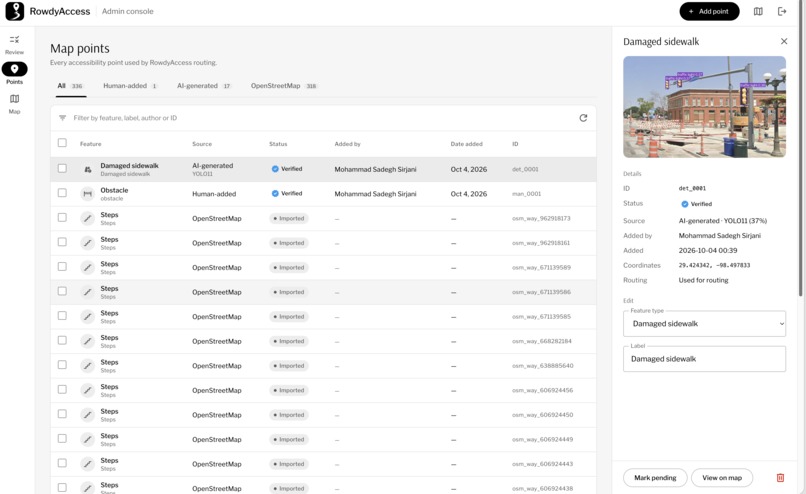Check the box for osm_way_962918161 row
806x494 pixels.
62,242
